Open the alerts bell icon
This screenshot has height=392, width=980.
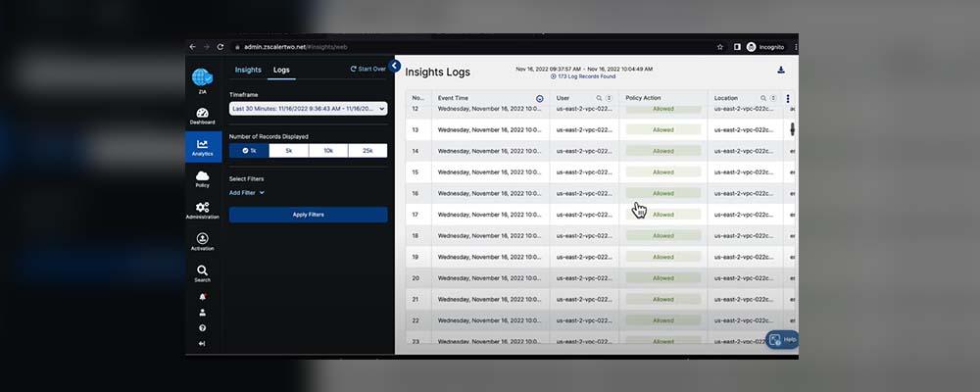click(202, 296)
